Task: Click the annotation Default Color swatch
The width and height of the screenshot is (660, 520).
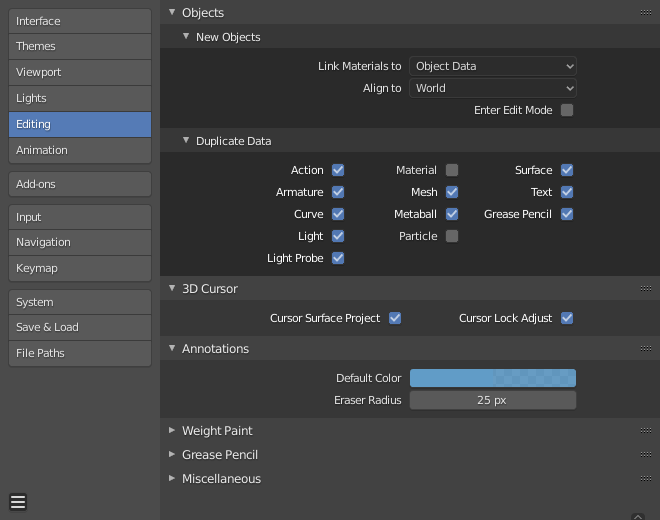Action: tap(493, 378)
